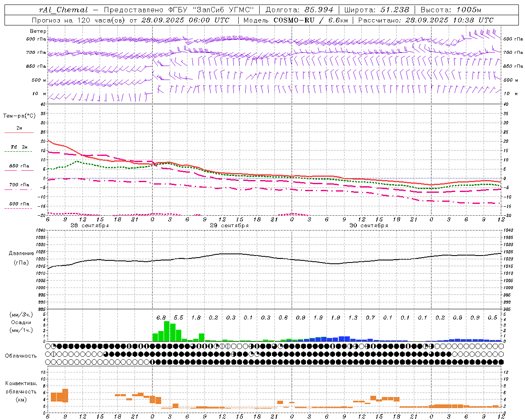Click the 700 гПа legend line sample
525x420 pixels.
point(18,189)
